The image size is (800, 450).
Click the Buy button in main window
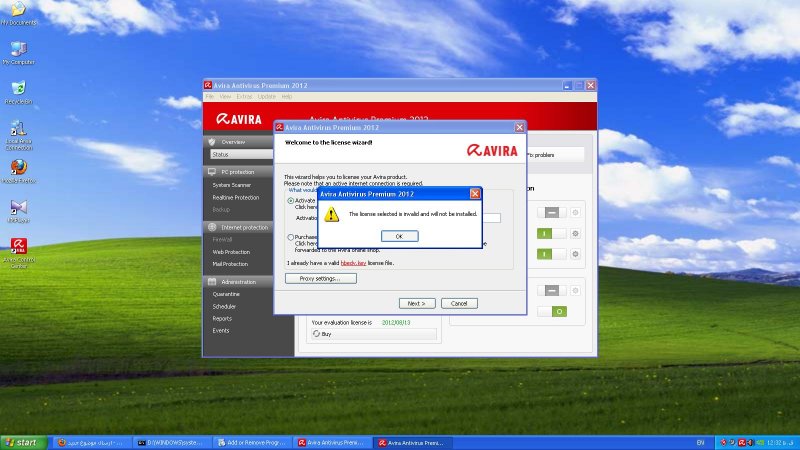point(373,334)
